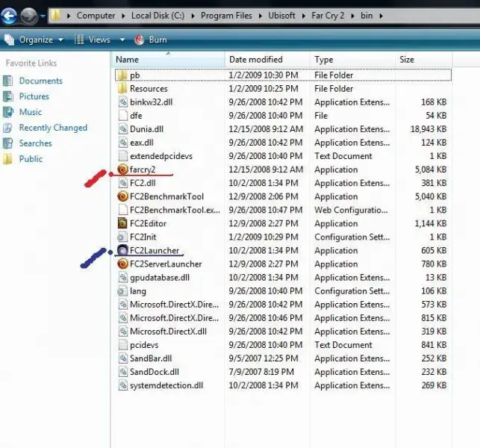This screenshot has height=448, width=480.
Task: Click the 18,943 KB size cell
Action: pos(428,129)
